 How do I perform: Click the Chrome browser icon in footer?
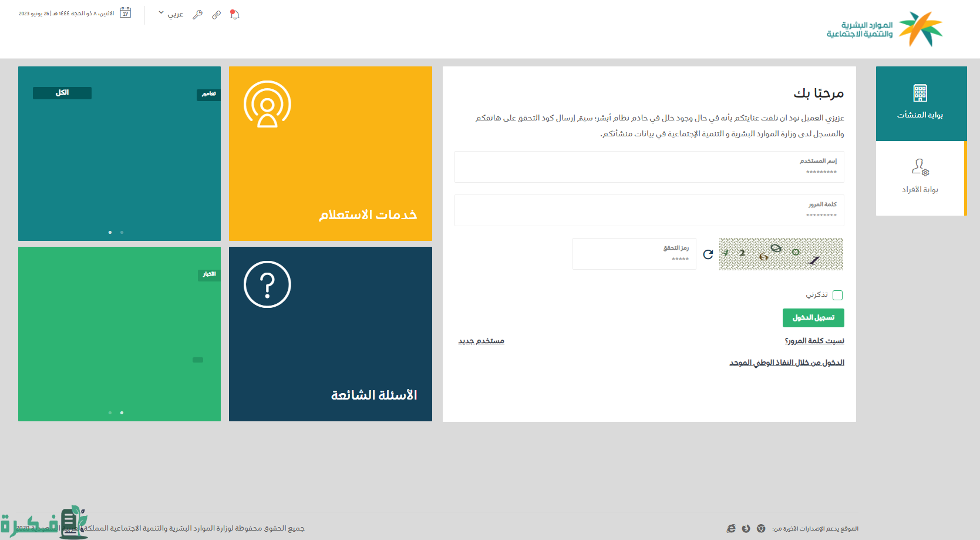pos(761,529)
